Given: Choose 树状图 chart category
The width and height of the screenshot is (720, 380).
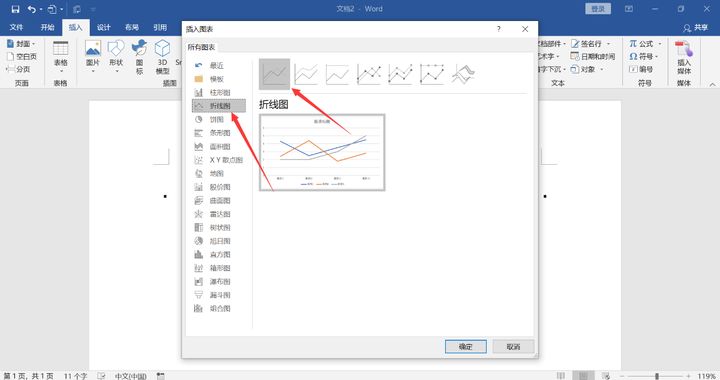Looking at the screenshot, I should (x=219, y=227).
